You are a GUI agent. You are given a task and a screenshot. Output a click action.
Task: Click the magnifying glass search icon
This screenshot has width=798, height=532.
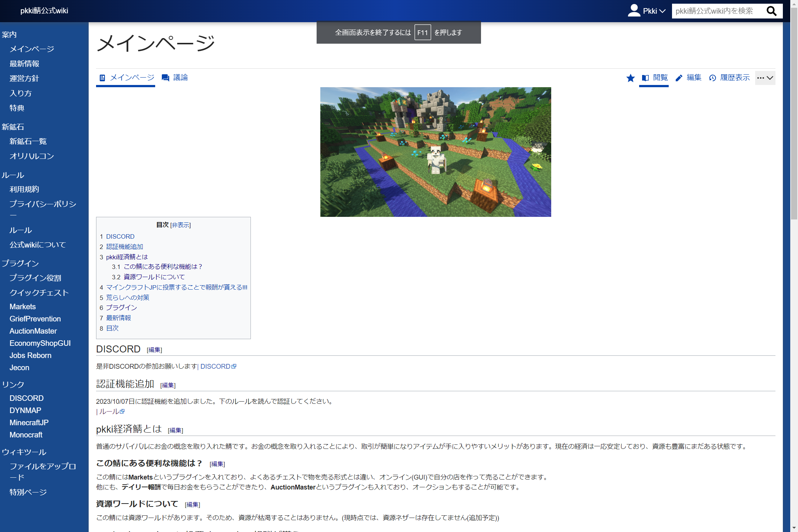(771, 11)
